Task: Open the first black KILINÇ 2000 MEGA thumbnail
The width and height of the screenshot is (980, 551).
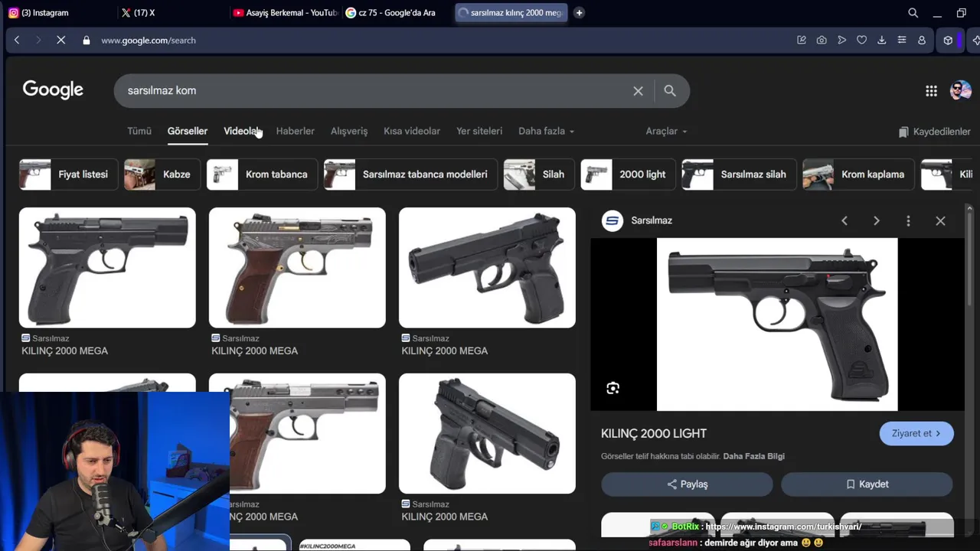Action: coord(107,268)
